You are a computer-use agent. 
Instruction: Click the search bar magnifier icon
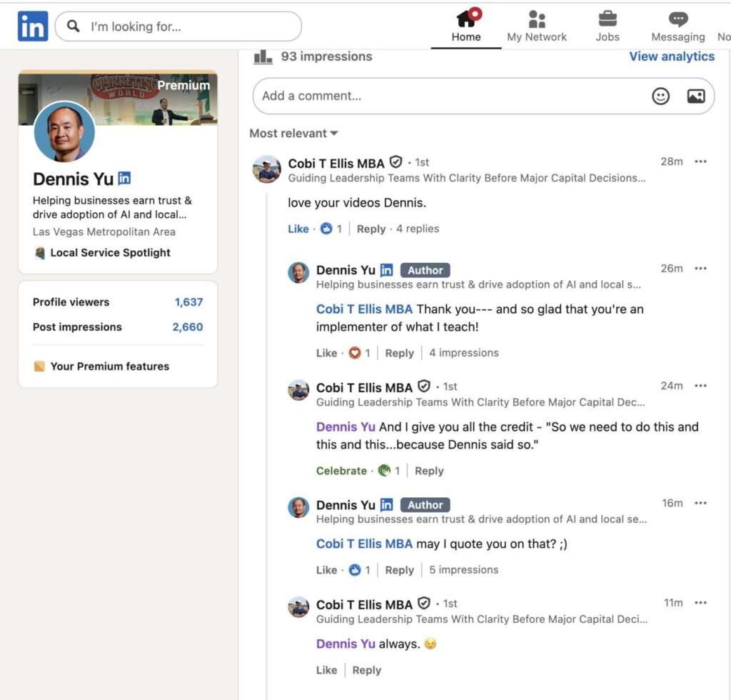(74, 26)
